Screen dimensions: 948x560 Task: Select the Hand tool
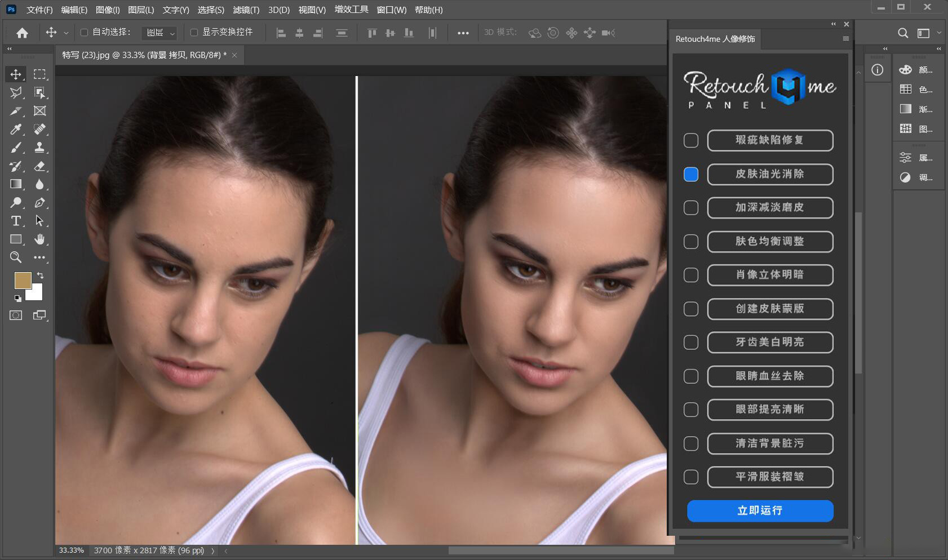39,239
